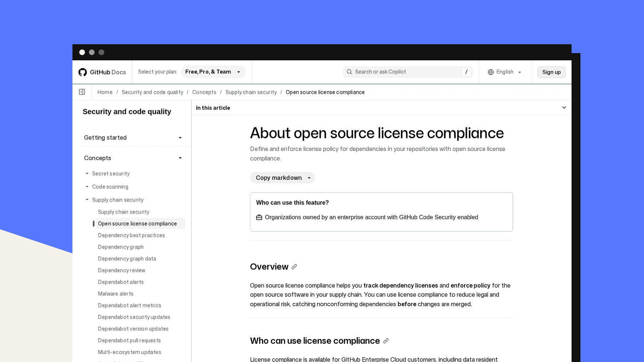Click the briefcase icon in the feature box
Screen dimensions: 644x362
pos(259,217)
